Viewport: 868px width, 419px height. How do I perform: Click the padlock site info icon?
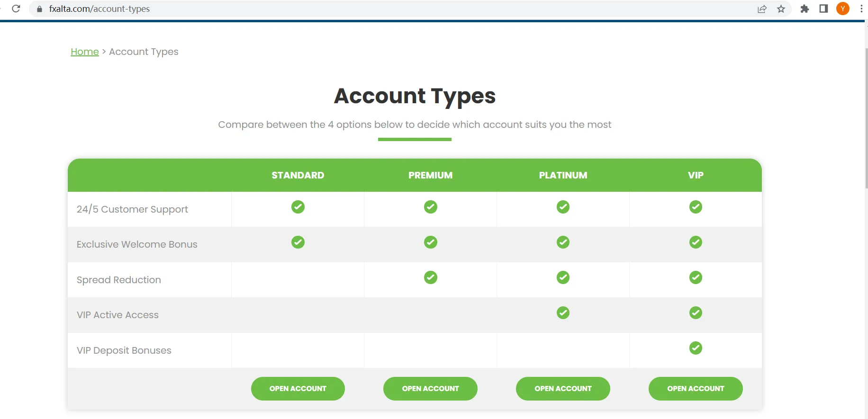39,9
